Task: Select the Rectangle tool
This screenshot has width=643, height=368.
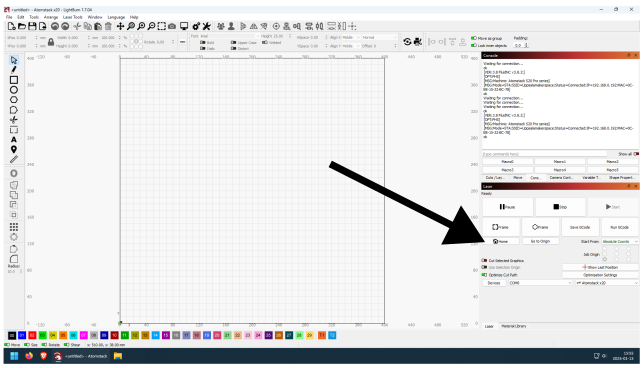Action: (14, 80)
